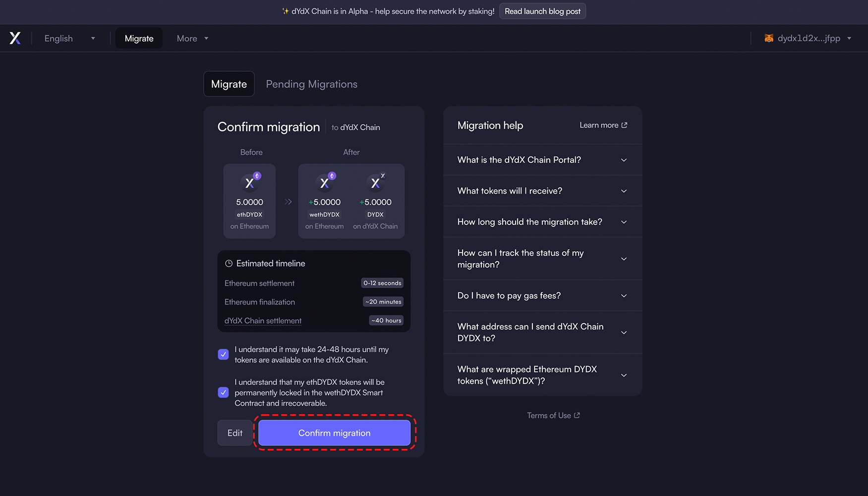Image resolution: width=868 pixels, height=496 pixels.
Task: Expand 'What tokens will I receive?'
Action: pyautogui.click(x=543, y=191)
